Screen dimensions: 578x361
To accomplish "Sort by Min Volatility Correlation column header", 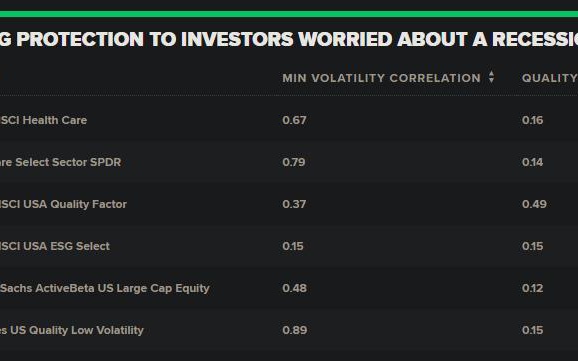I will tap(382, 78).
